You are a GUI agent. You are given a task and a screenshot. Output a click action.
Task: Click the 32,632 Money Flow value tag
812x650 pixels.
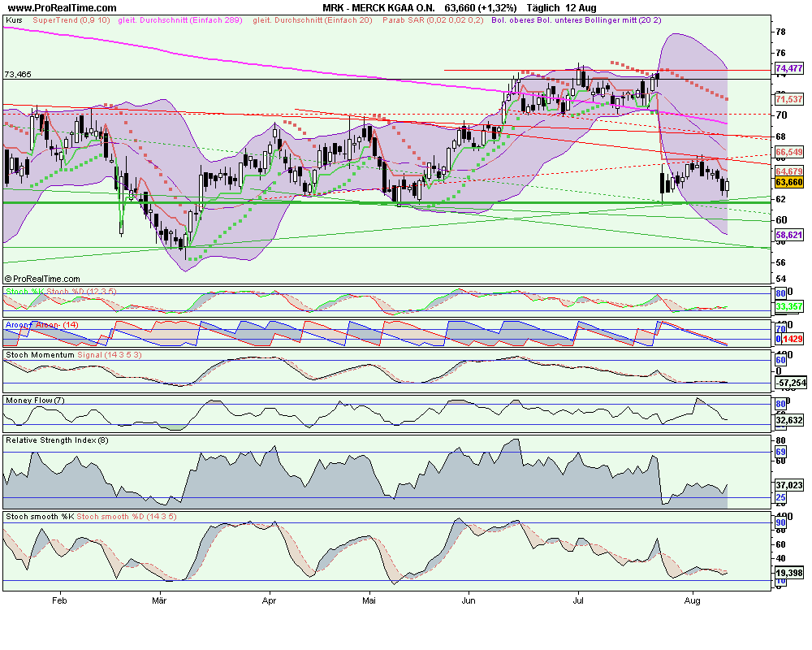click(x=789, y=420)
